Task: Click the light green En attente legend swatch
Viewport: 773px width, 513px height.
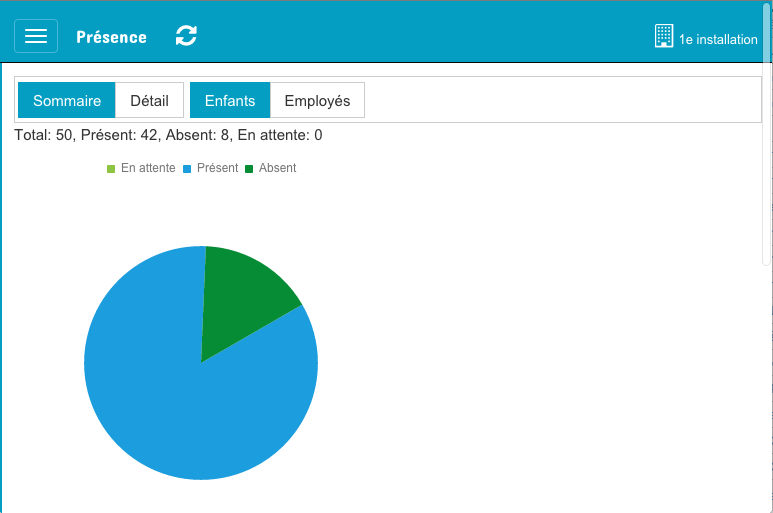Action: [x=111, y=169]
